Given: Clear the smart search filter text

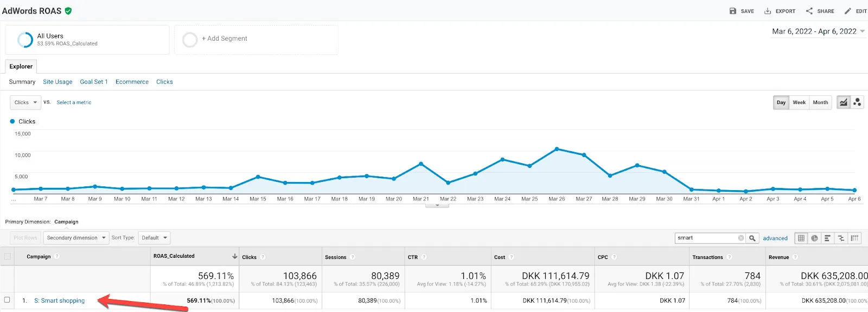Looking at the screenshot, I should click(741, 238).
